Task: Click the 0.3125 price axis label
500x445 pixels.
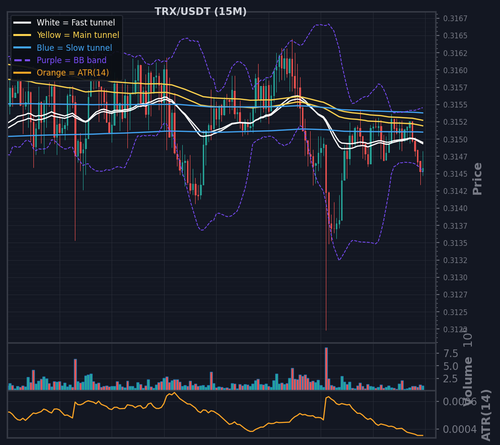Action: coord(455,312)
